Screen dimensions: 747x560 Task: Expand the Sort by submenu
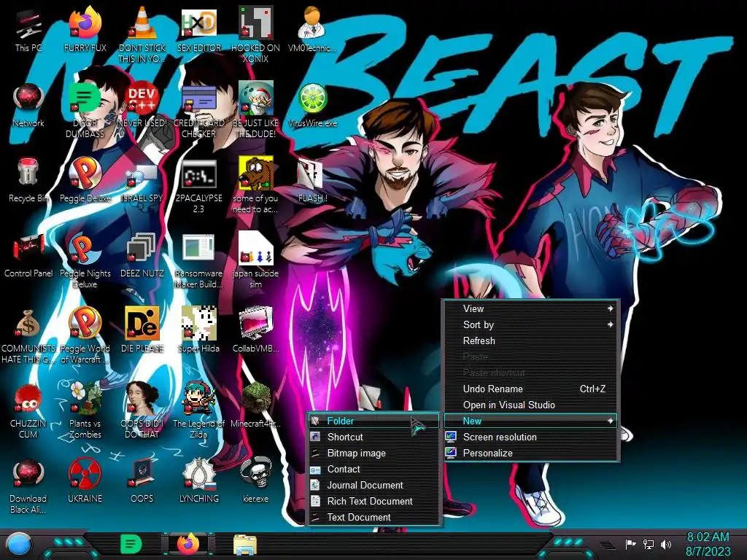click(532, 324)
